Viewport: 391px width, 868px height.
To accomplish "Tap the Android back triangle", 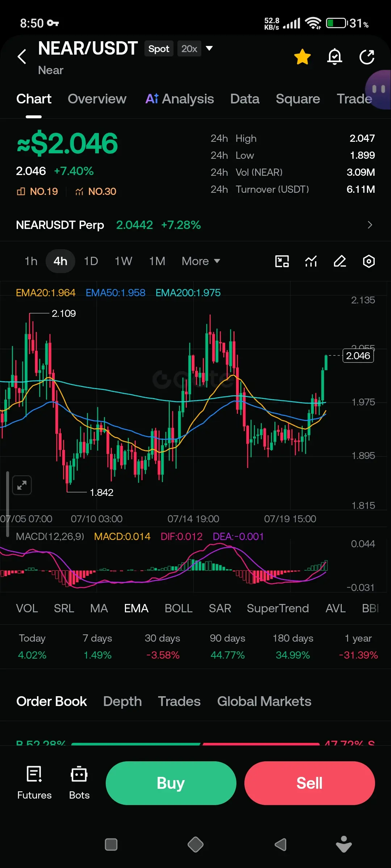I will (281, 845).
